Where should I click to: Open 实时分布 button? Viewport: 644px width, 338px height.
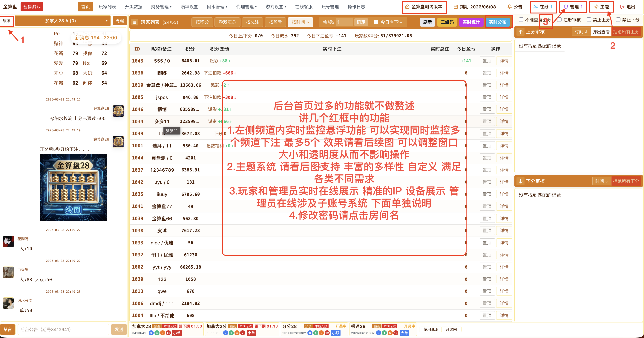tap(498, 22)
